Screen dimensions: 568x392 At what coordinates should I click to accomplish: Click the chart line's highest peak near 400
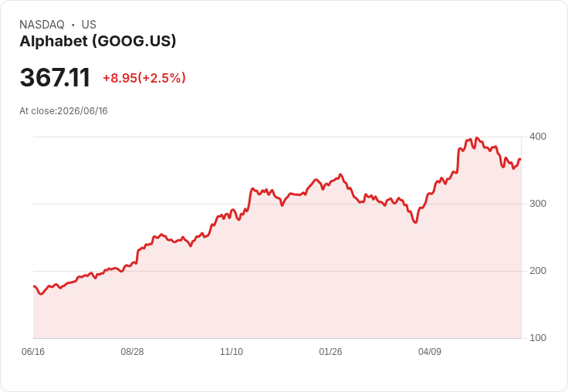pos(476,138)
